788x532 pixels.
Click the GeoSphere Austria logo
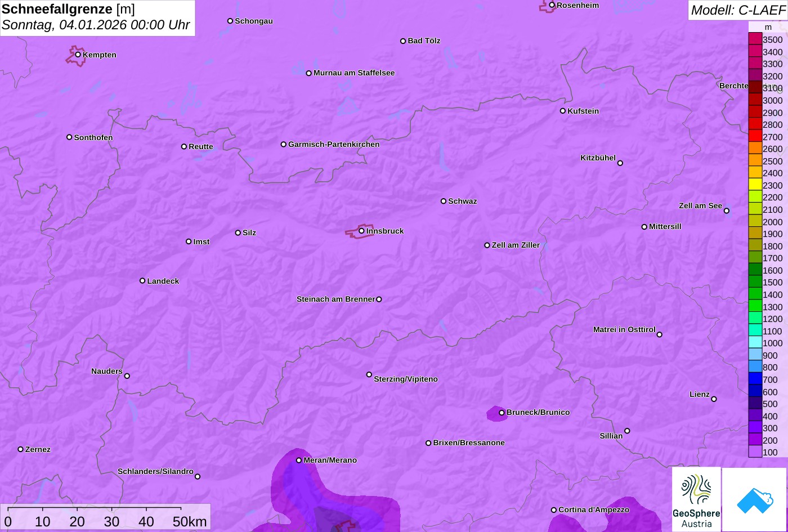tap(696, 499)
